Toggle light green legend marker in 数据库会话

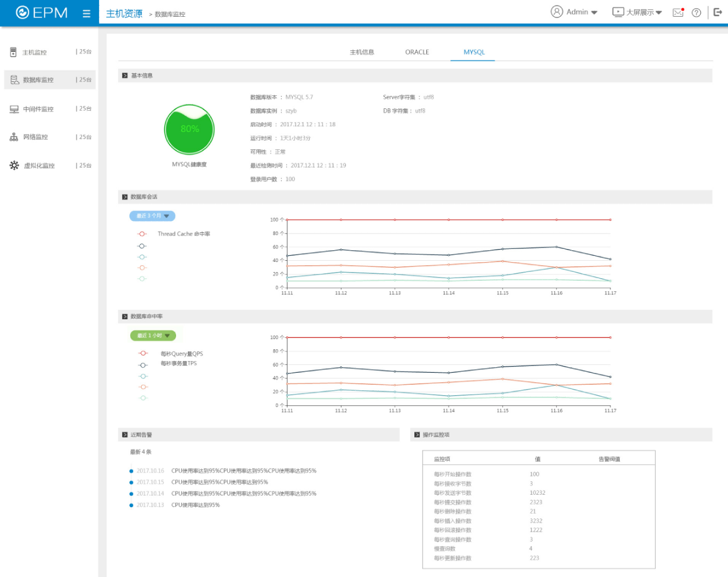142,279
